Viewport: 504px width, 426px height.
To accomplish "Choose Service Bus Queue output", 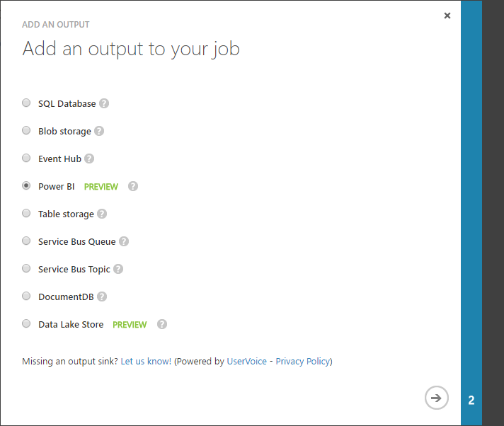I will [x=26, y=241].
